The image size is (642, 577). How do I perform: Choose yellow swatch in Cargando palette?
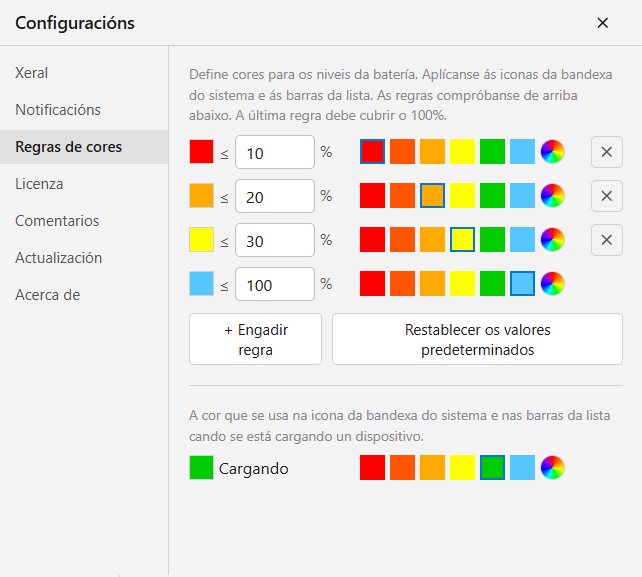click(462, 467)
